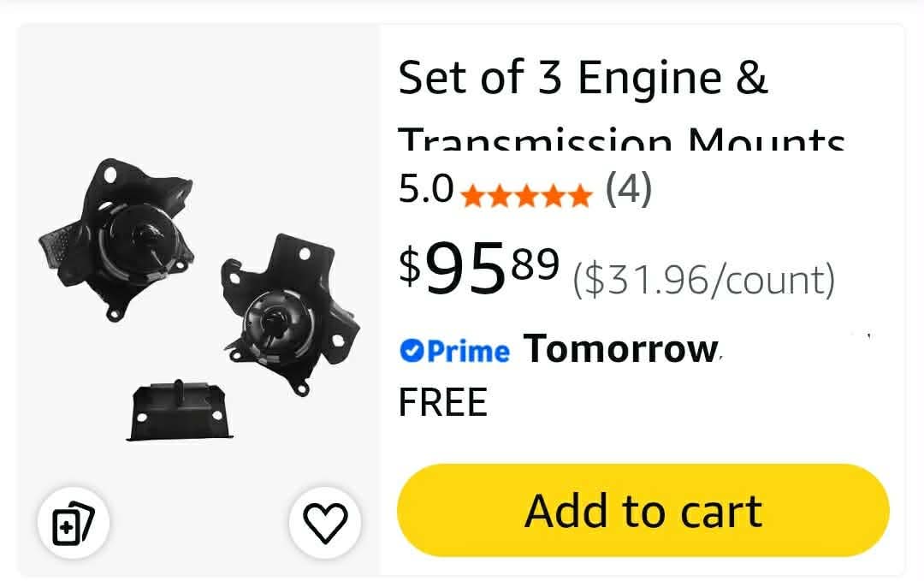Screen dimensions: 924x581
Task: Click the 5.0 rating number
Action: (426, 189)
